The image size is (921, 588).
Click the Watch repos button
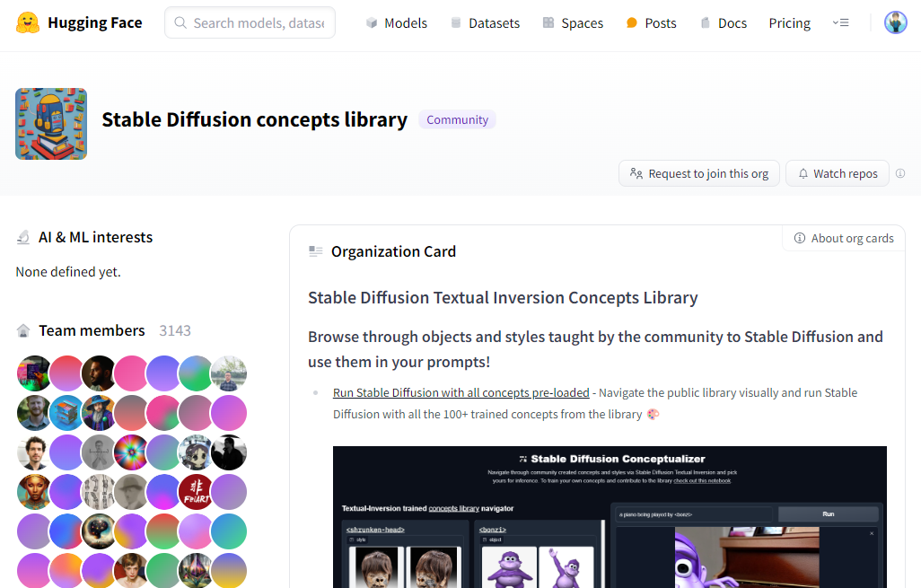coord(838,173)
